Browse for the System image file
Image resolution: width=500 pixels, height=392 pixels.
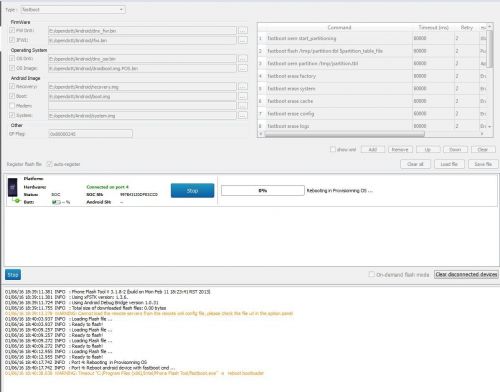click(x=243, y=116)
